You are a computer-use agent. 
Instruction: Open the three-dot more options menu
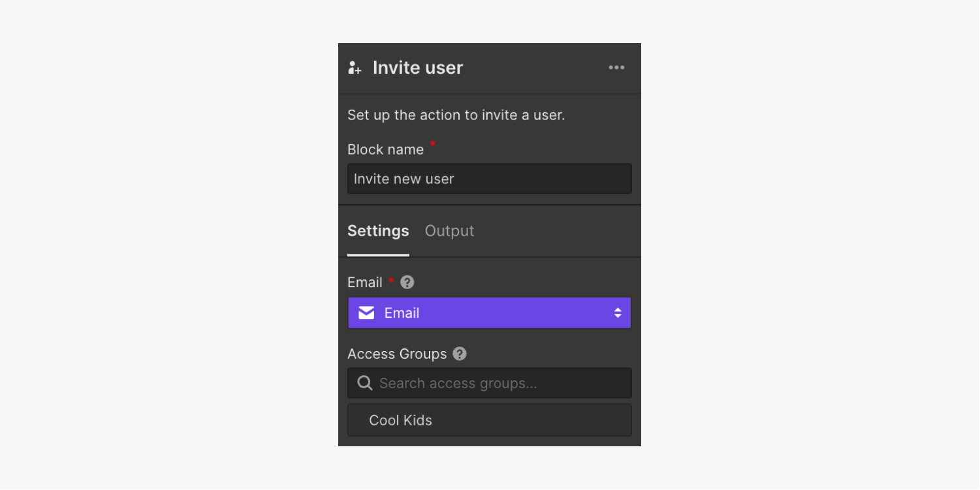[x=616, y=68]
